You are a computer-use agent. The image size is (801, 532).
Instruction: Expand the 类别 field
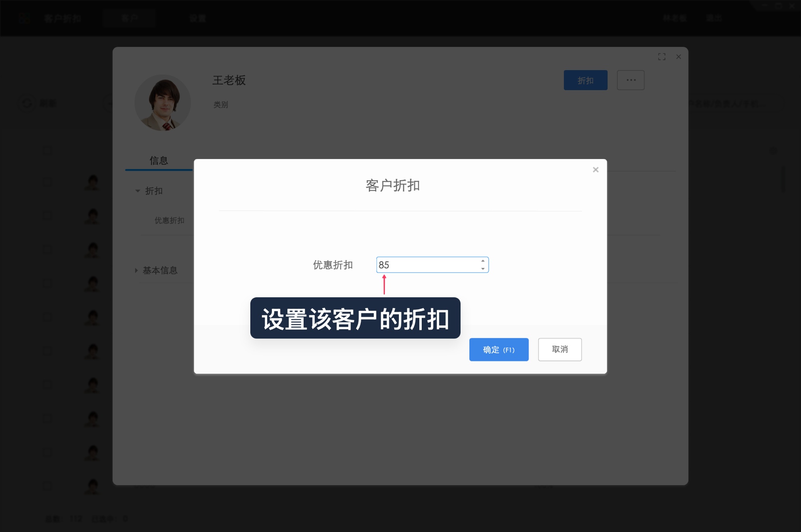221,105
